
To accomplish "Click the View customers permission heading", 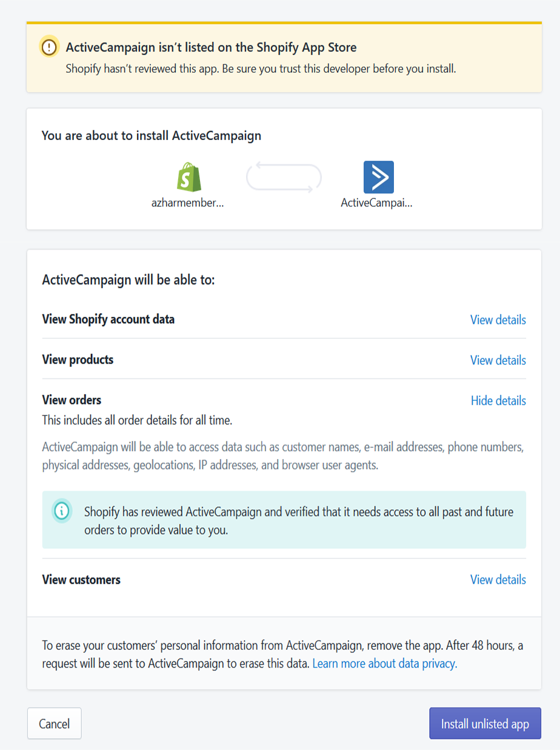I will click(81, 580).
